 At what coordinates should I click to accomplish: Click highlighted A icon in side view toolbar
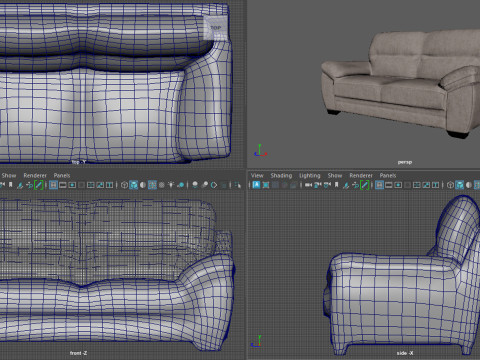256,185
